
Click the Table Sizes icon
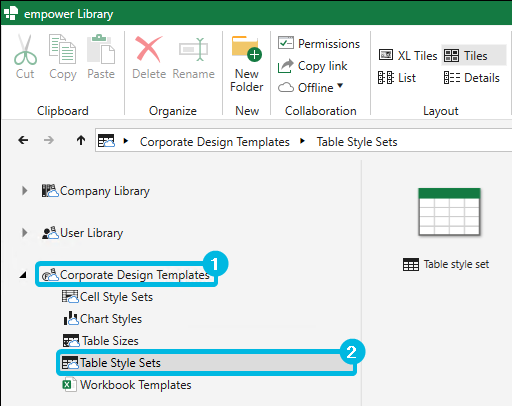71,341
